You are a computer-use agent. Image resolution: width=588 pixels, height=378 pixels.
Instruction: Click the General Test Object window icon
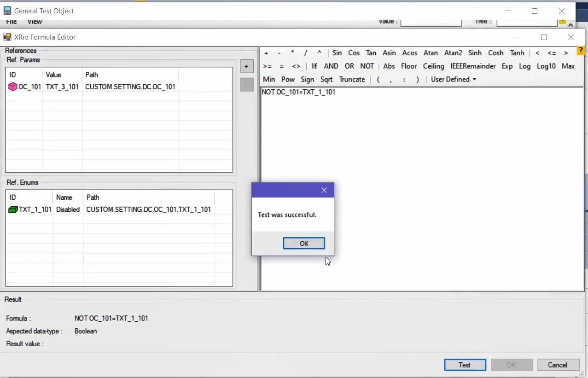[7, 11]
